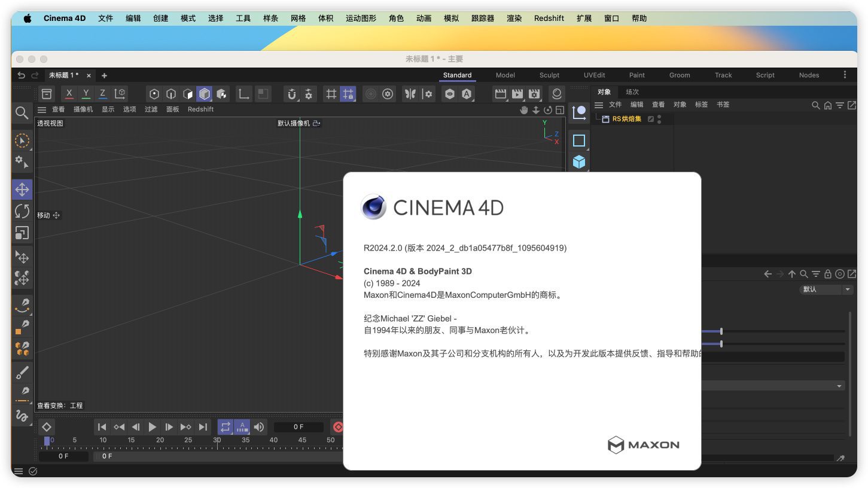Open the search magnifier in left toolbar

(x=22, y=112)
